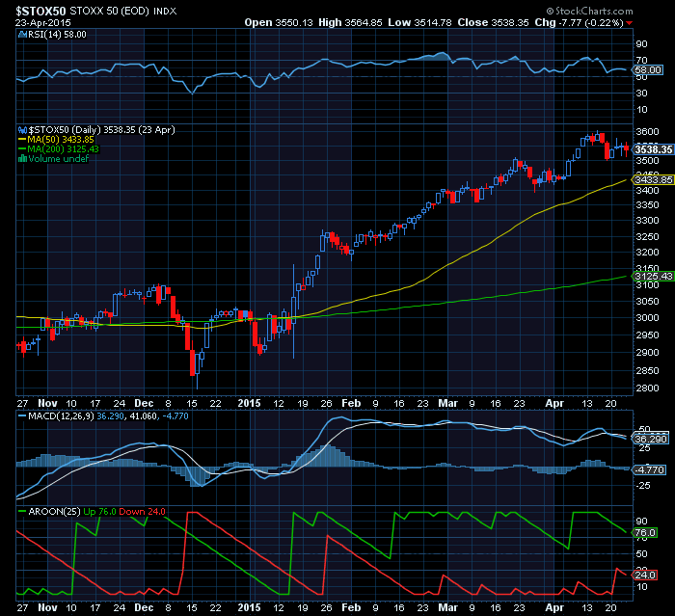675x616 pixels.
Task: Click the Close 3538.35 header value
Action: 493,22
